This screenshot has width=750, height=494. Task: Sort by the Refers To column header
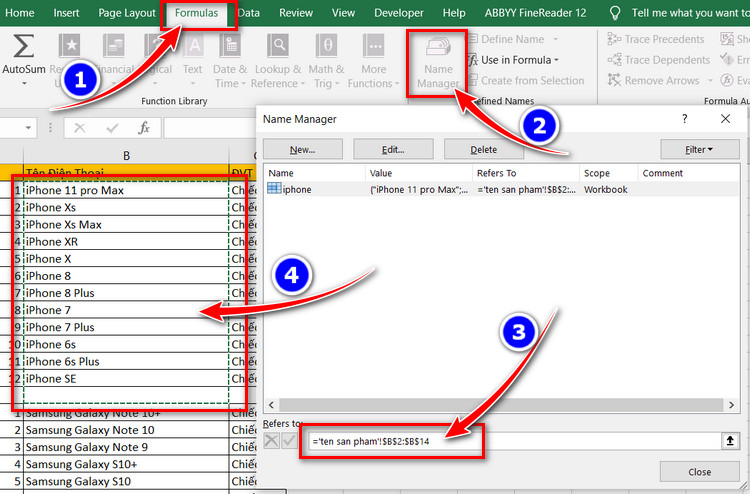point(526,173)
